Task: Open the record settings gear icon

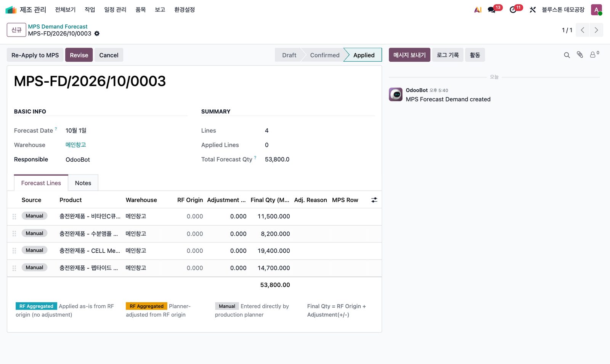Action: click(x=97, y=34)
